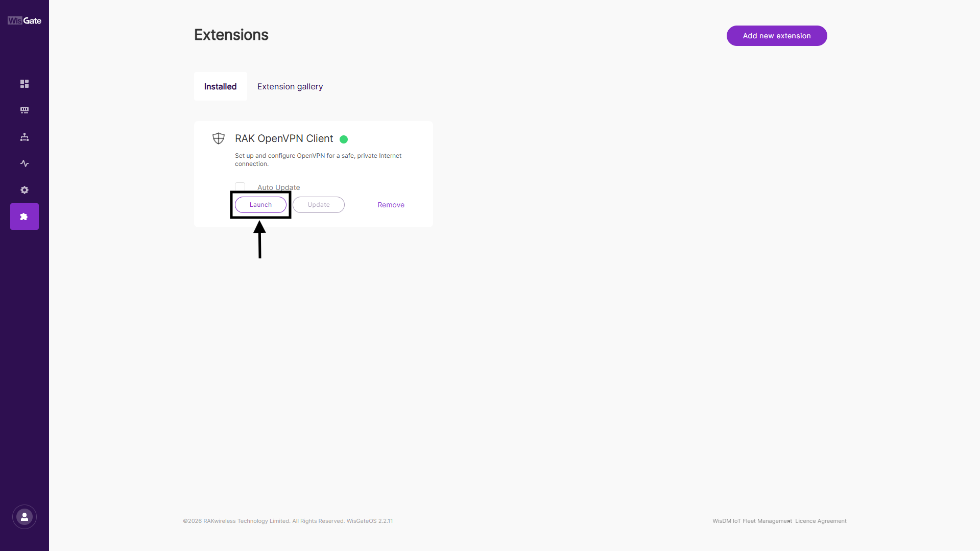Open the Diagnostics activity sidebar icon
Screen dimensions: 980x551
(25, 163)
